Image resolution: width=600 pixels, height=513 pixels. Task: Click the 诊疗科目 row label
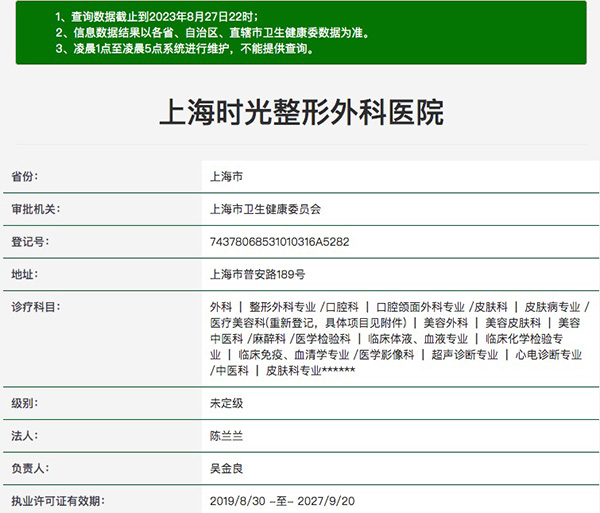tap(36, 307)
